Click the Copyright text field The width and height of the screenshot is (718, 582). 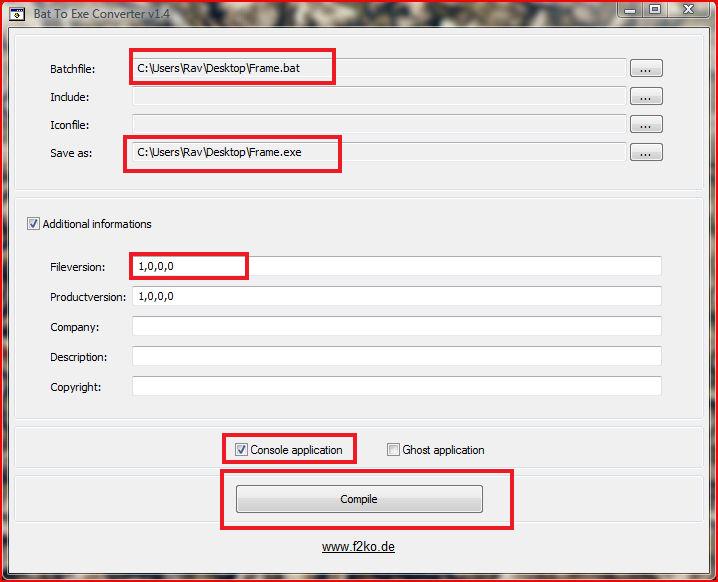pos(397,386)
